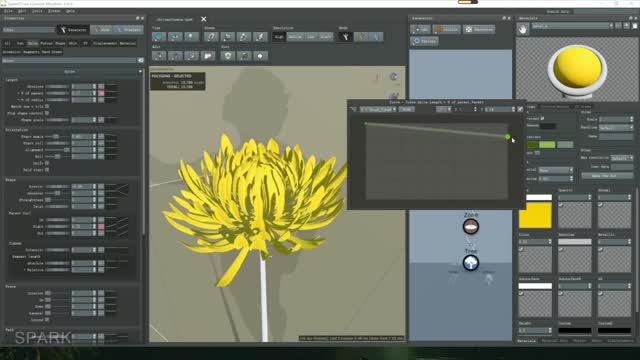Select the second Mode toolbar icon
The height and width of the screenshot is (360, 640).
tap(361, 37)
